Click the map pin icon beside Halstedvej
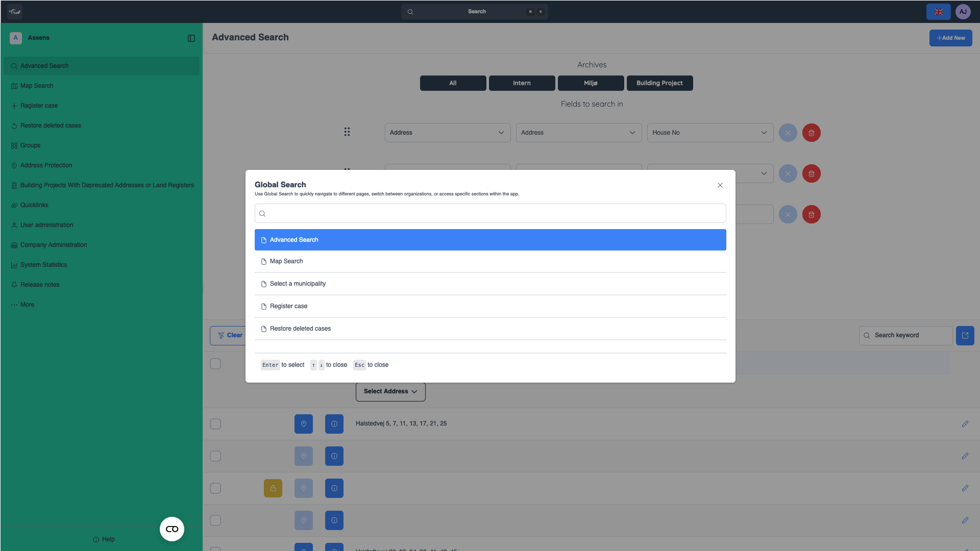 [303, 424]
